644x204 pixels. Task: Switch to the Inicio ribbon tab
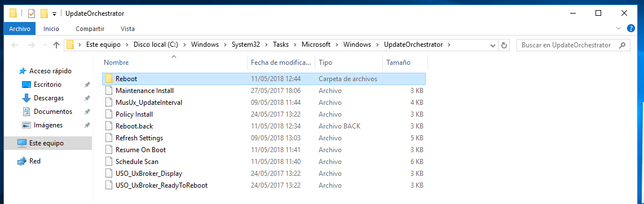pos(51,29)
